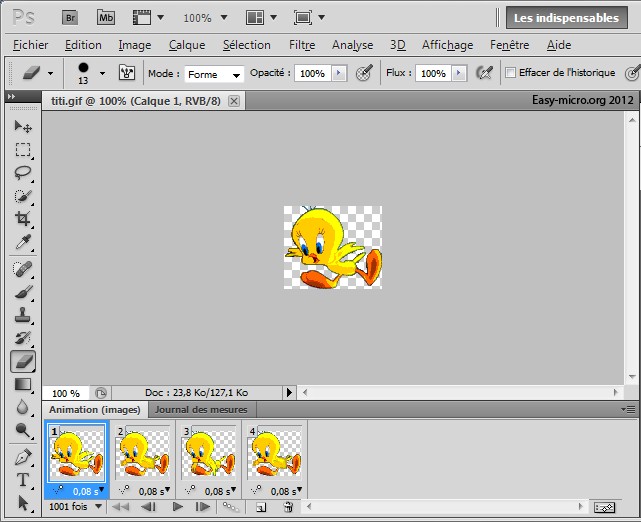Click Les indispensables workspace button
The image size is (641, 522).
tap(566, 18)
